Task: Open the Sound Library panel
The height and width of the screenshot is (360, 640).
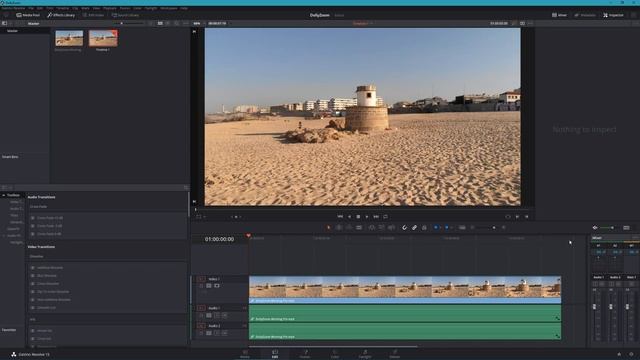Action: point(125,15)
